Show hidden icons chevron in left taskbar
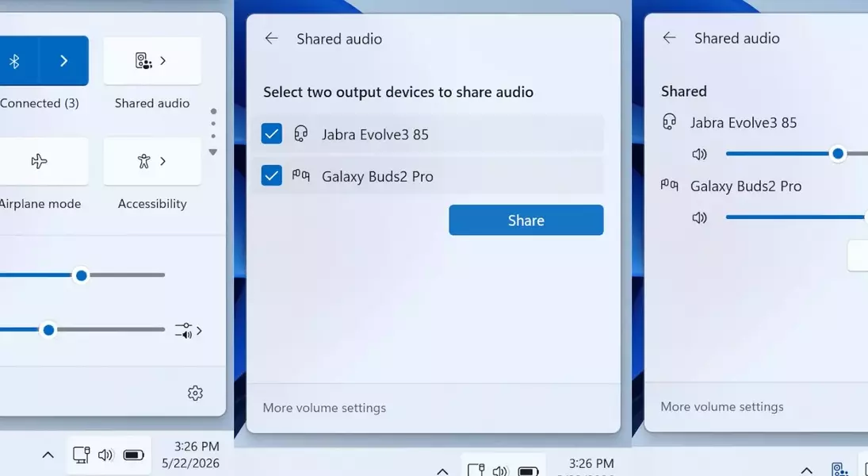Screen dimensions: 868x476 tap(48, 455)
